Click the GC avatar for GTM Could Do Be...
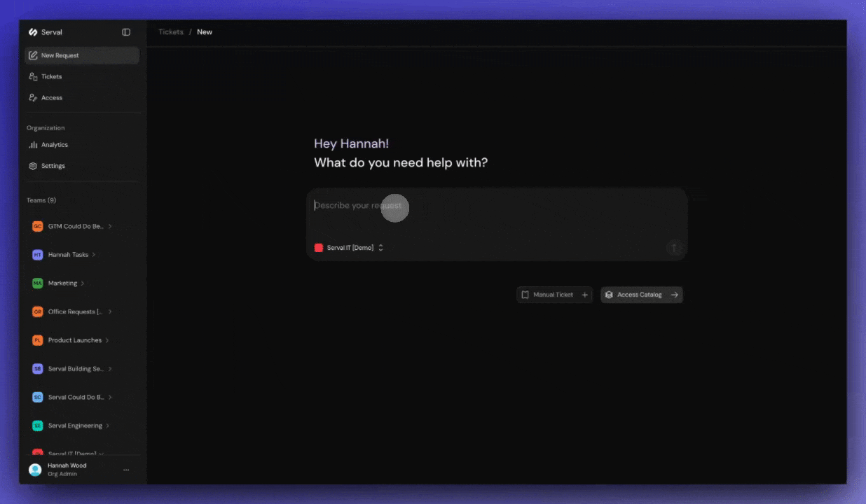Screen dimensions: 866x504 tap(37, 226)
